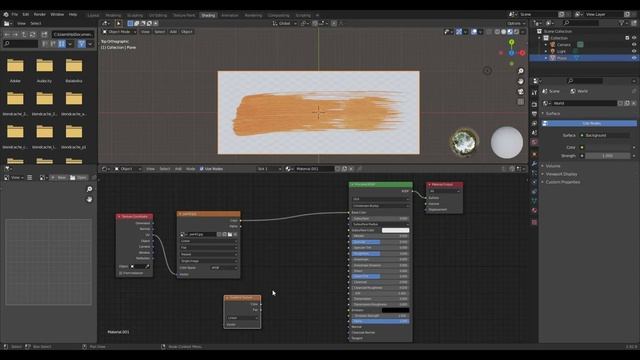
Task: Click the hand pan icon in image editor
Action: point(89,199)
